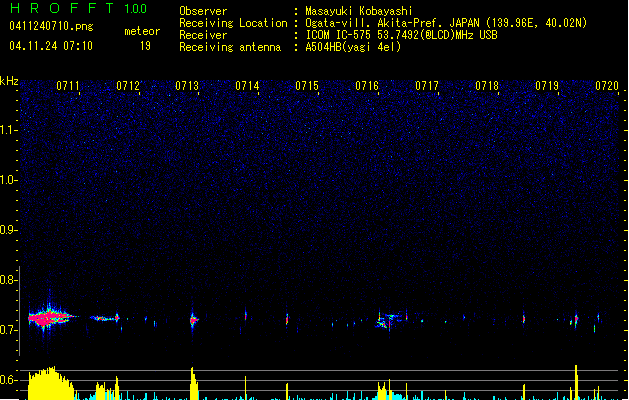This screenshot has width=629, height=400.
Task: Click the 0714 time marker
Action: [x=248, y=86]
